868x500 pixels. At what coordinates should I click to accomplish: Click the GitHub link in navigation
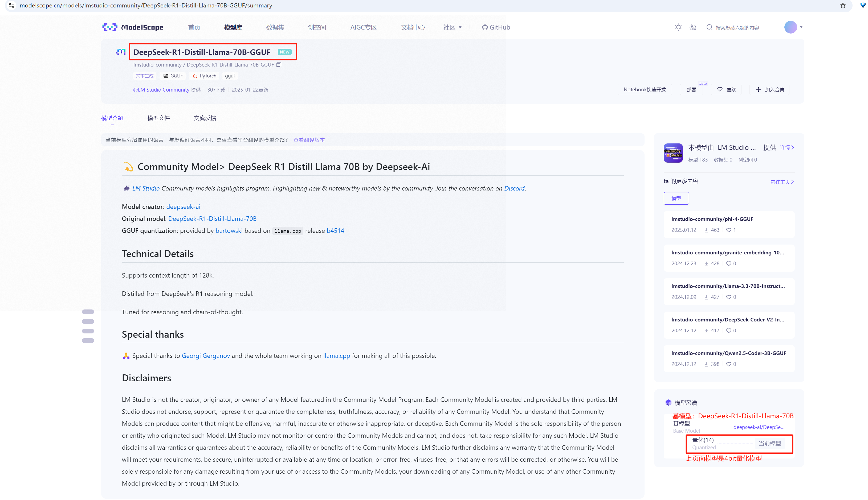pos(496,27)
